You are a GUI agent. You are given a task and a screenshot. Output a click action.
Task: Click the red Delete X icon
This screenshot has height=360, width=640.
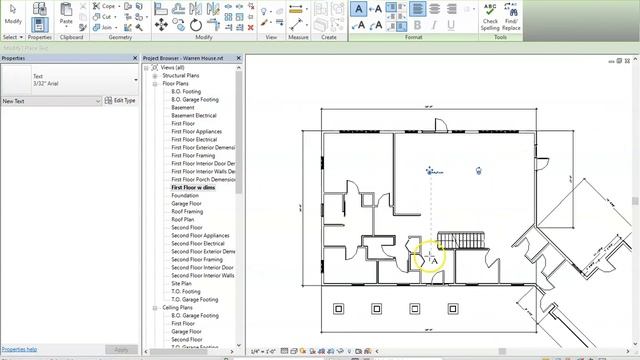pyautogui.click(x=251, y=27)
